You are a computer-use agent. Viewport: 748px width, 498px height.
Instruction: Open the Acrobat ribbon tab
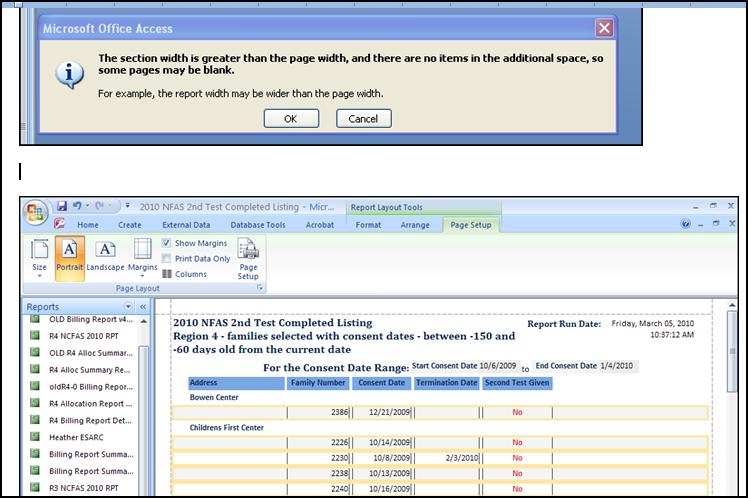click(320, 225)
